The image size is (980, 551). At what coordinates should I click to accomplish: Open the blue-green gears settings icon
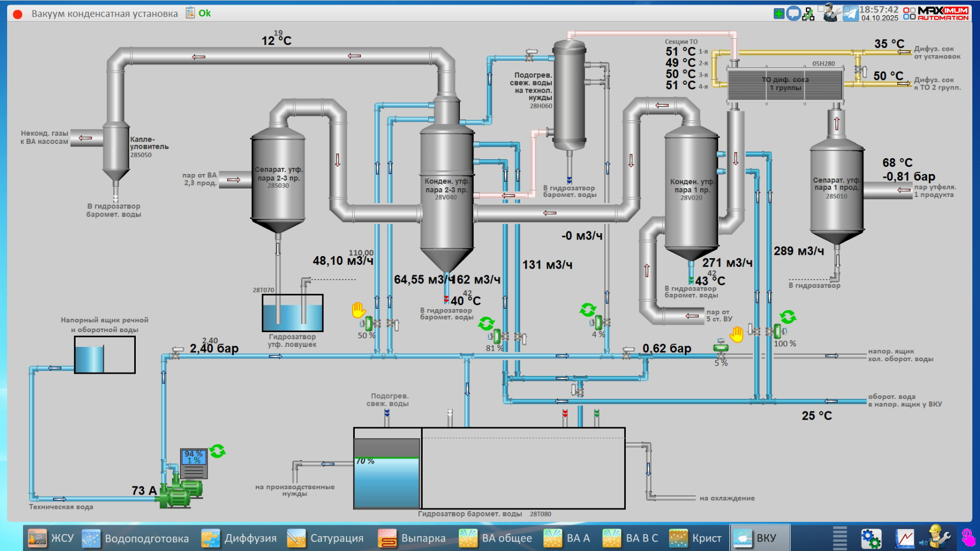(871, 538)
